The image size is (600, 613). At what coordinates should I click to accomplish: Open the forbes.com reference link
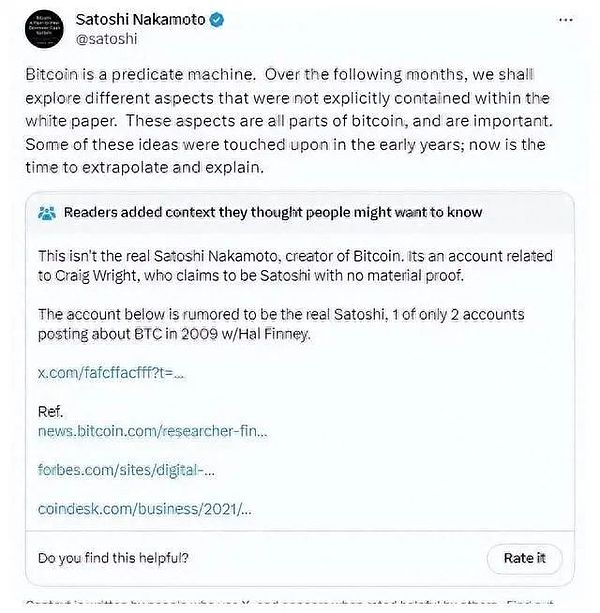tap(126, 469)
